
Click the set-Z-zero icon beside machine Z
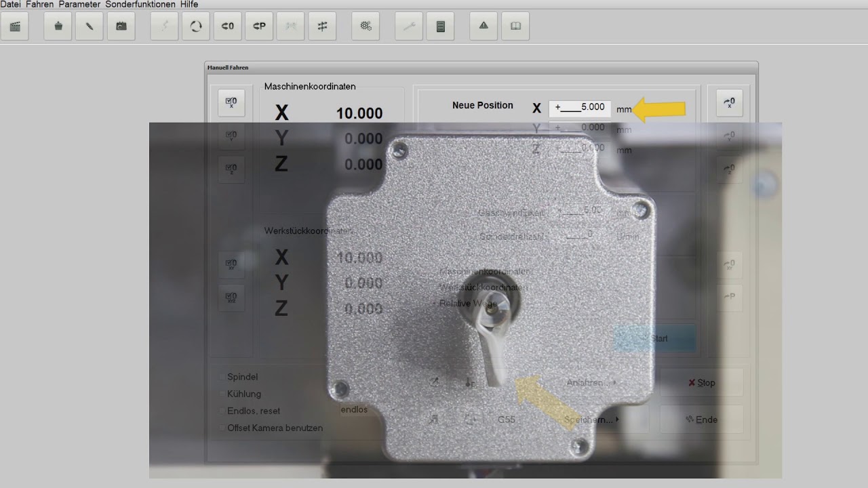pyautogui.click(x=231, y=169)
